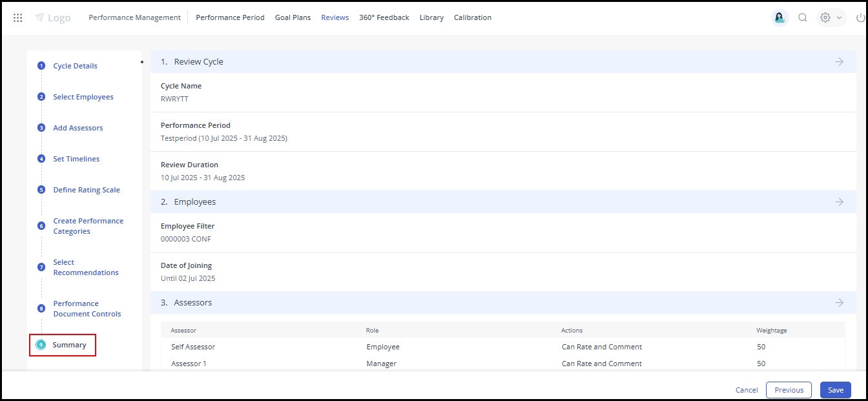Open Performance Document Controls step
Screen dimensions: 868x401
point(87,309)
